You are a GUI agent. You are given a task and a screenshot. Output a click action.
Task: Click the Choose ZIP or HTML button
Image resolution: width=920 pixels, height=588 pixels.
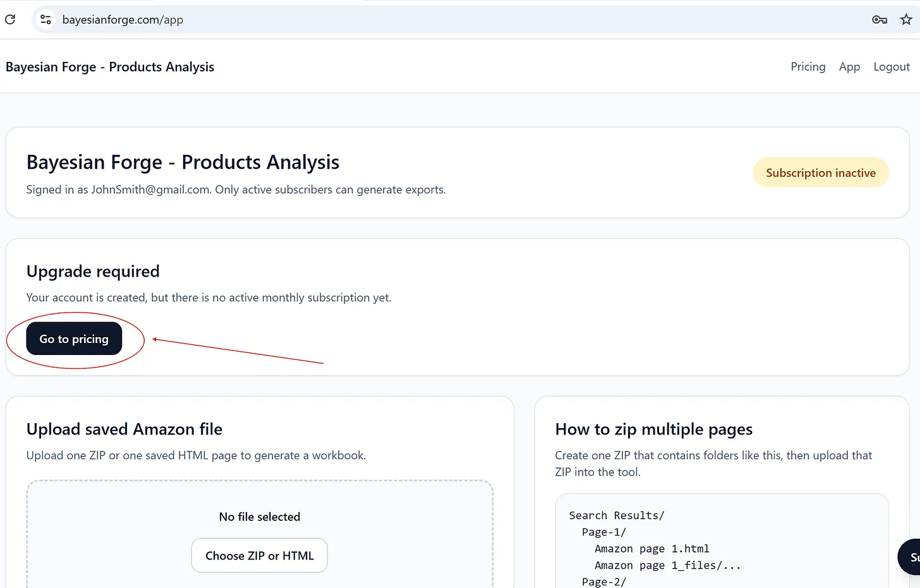(259, 556)
